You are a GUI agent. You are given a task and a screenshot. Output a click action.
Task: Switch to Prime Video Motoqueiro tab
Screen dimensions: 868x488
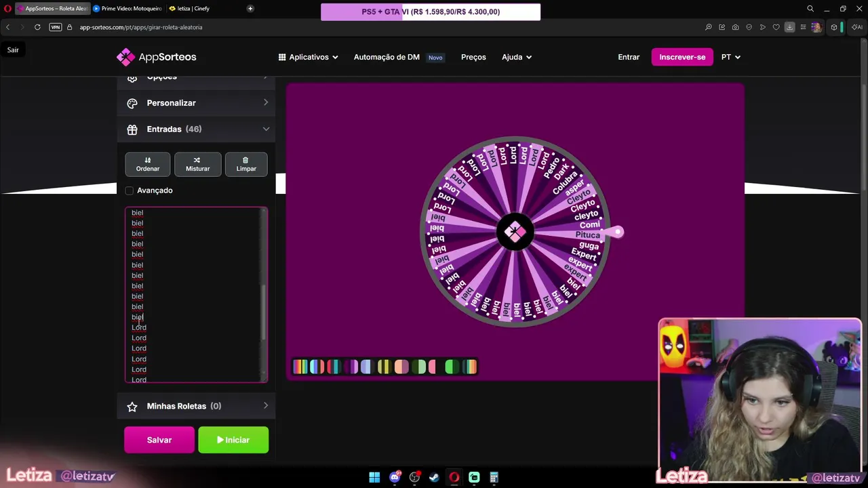click(127, 9)
